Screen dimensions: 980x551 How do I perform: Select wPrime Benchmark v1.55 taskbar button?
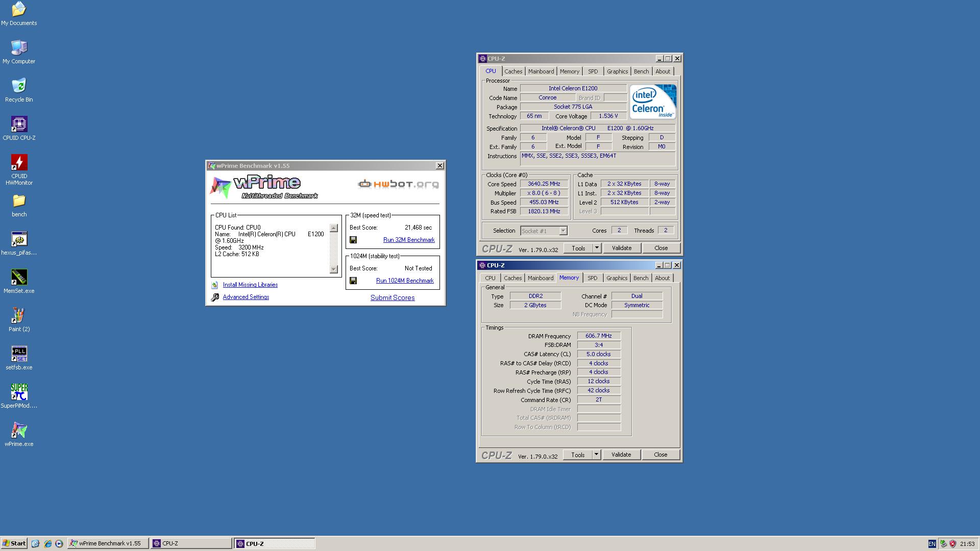pyautogui.click(x=108, y=543)
